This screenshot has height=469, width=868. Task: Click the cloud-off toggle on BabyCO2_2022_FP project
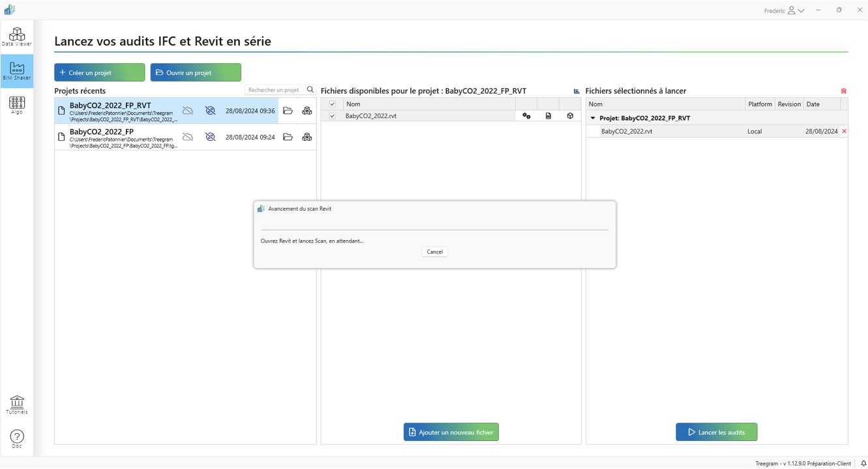coord(188,136)
